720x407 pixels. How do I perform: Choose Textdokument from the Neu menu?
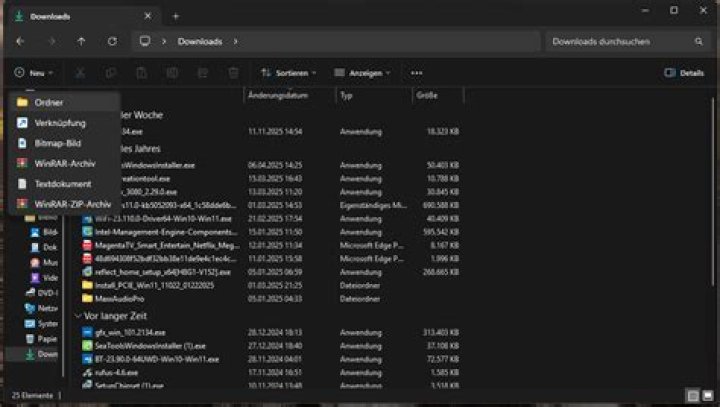point(64,184)
